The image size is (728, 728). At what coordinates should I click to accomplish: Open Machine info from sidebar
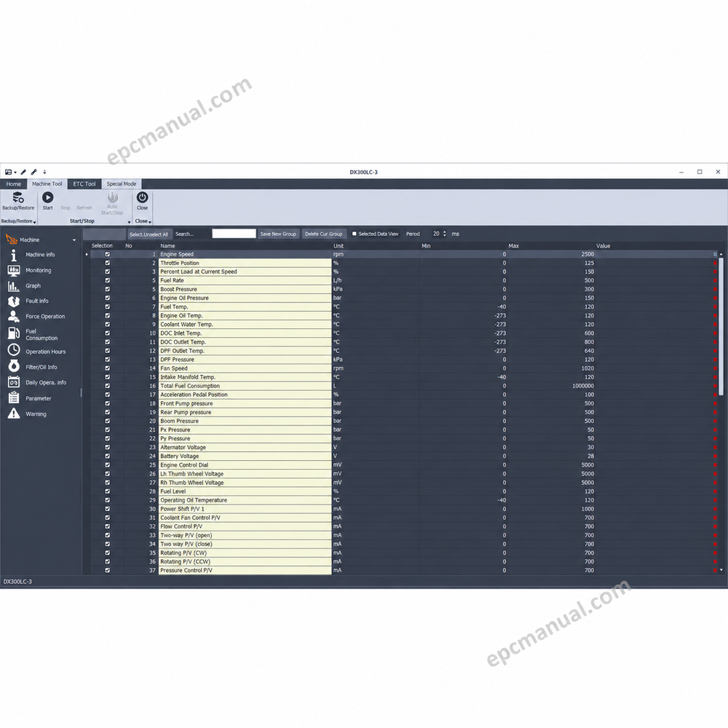coord(40,255)
